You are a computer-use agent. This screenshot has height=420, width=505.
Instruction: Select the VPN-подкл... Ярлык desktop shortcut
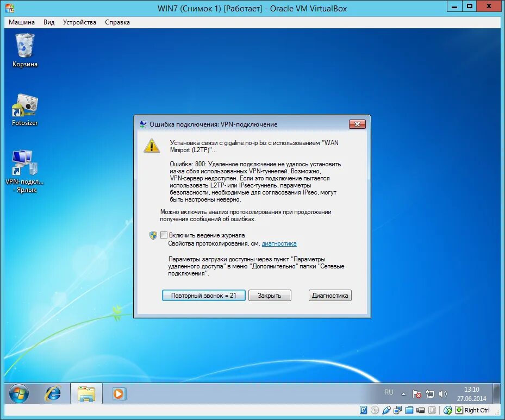tap(24, 171)
